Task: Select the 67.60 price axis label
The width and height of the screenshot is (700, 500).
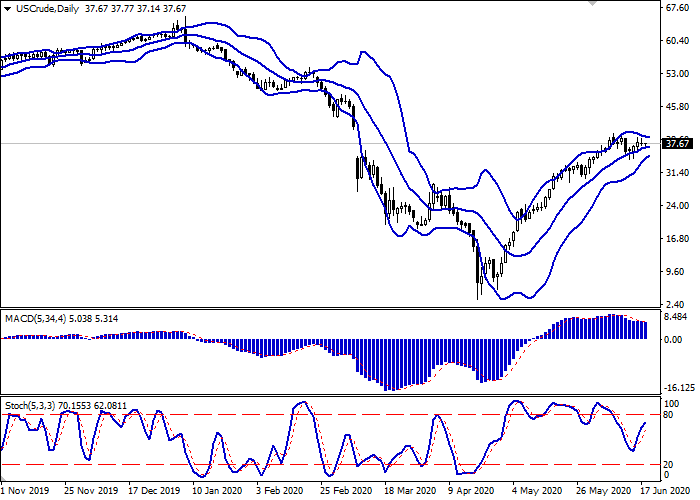Action: coord(677,9)
